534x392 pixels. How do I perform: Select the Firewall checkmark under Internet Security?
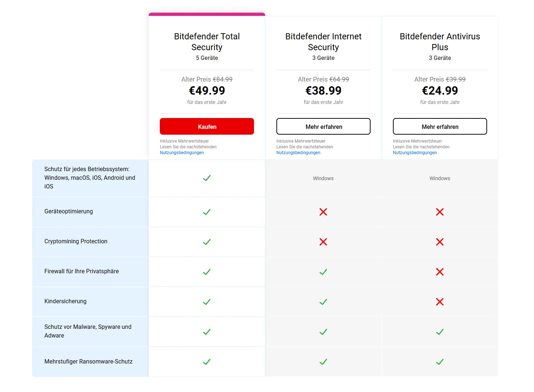pos(323,272)
